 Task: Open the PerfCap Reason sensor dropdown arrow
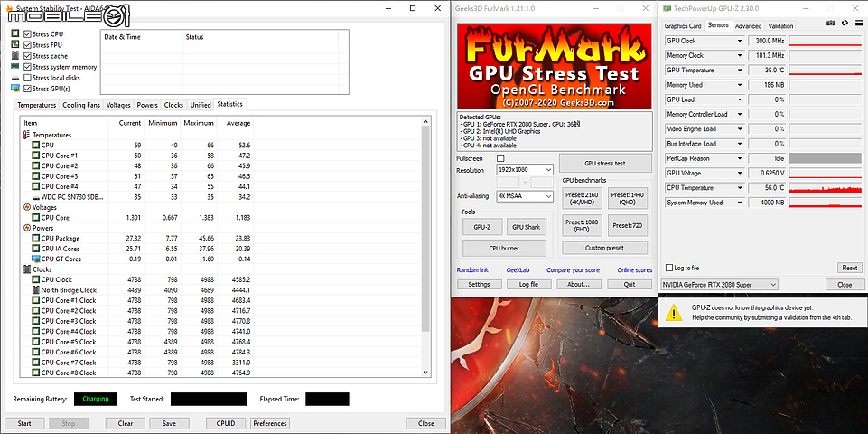click(x=740, y=158)
